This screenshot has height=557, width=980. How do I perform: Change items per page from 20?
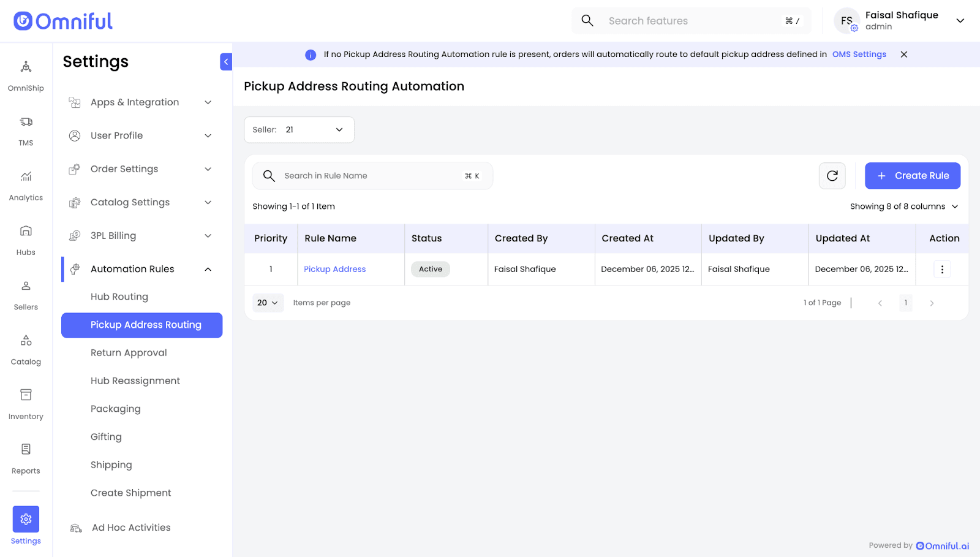pos(268,303)
